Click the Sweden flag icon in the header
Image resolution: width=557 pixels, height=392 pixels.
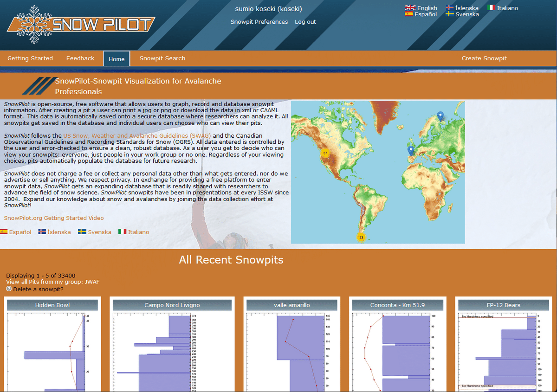pos(449,14)
